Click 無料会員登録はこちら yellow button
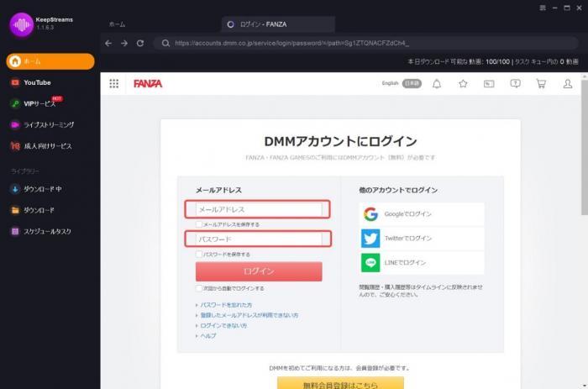 pos(340,383)
